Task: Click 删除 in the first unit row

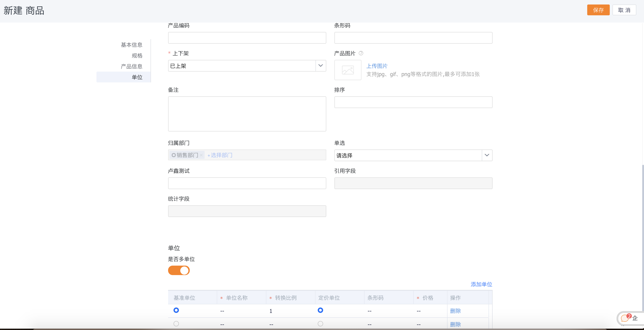Action: pos(455,311)
